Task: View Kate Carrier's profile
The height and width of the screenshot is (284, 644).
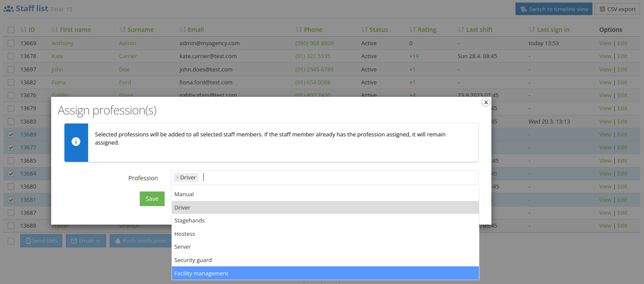Action: point(605,56)
